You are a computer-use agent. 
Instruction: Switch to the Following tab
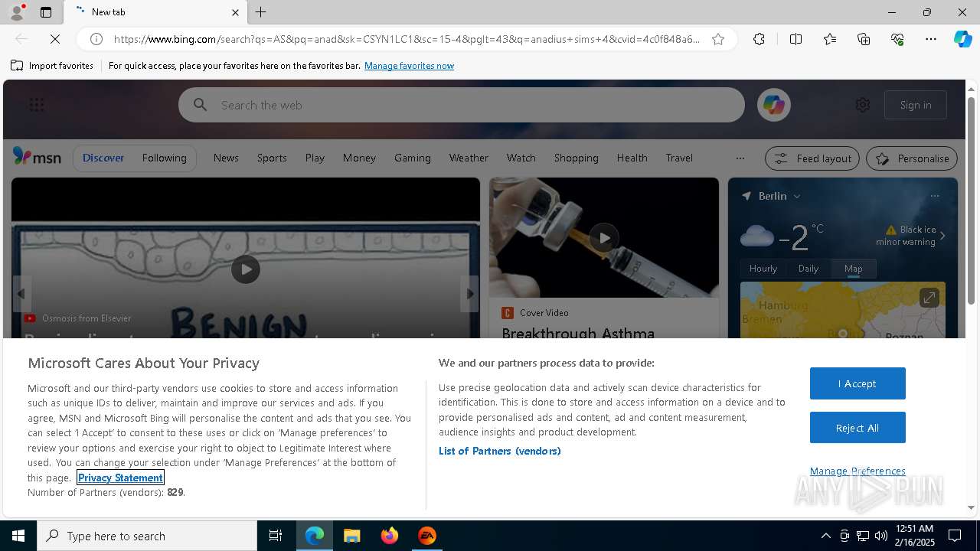[x=164, y=158]
